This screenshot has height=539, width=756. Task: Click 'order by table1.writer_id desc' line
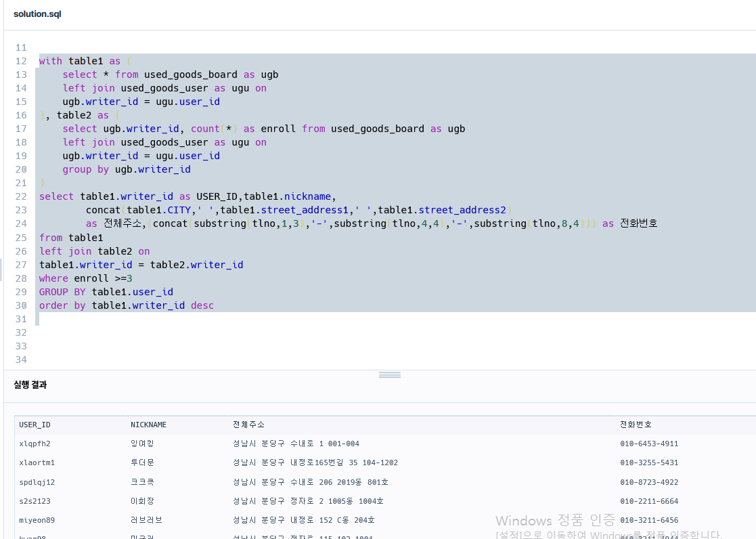(x=127, y=305)
